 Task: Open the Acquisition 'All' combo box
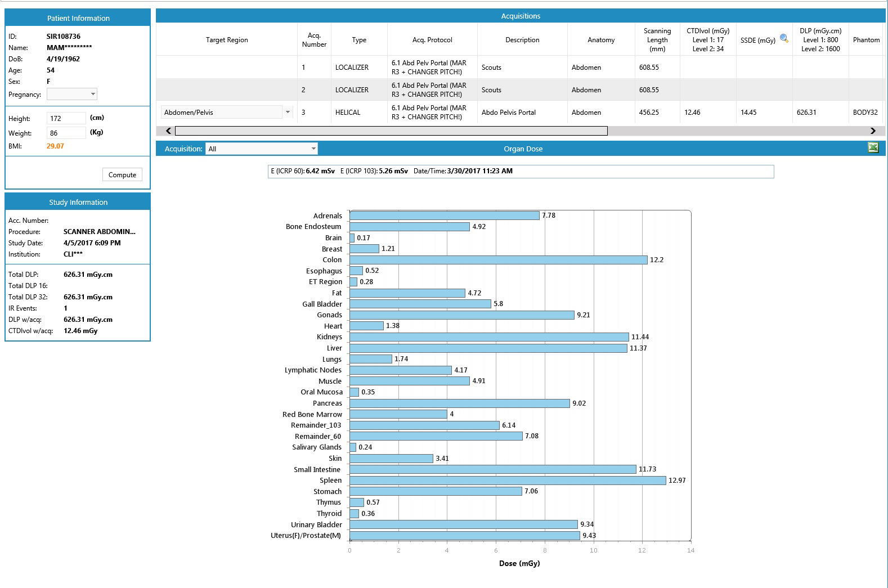262,149
